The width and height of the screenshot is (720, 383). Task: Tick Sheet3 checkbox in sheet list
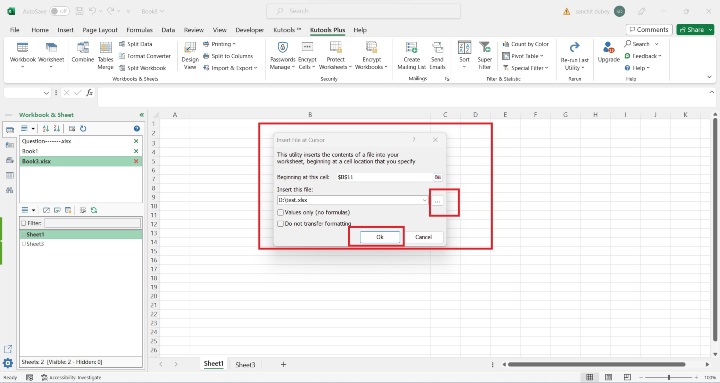coord(24,244)
